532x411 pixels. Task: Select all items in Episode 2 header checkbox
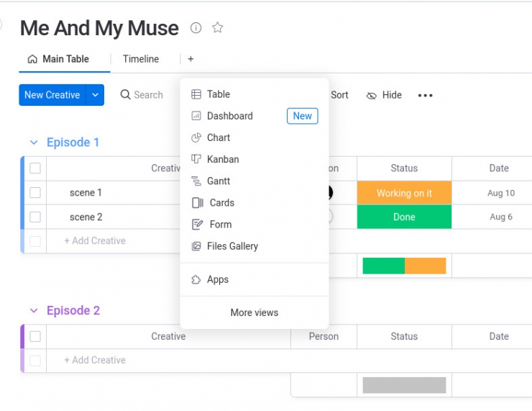pos(35,336)
